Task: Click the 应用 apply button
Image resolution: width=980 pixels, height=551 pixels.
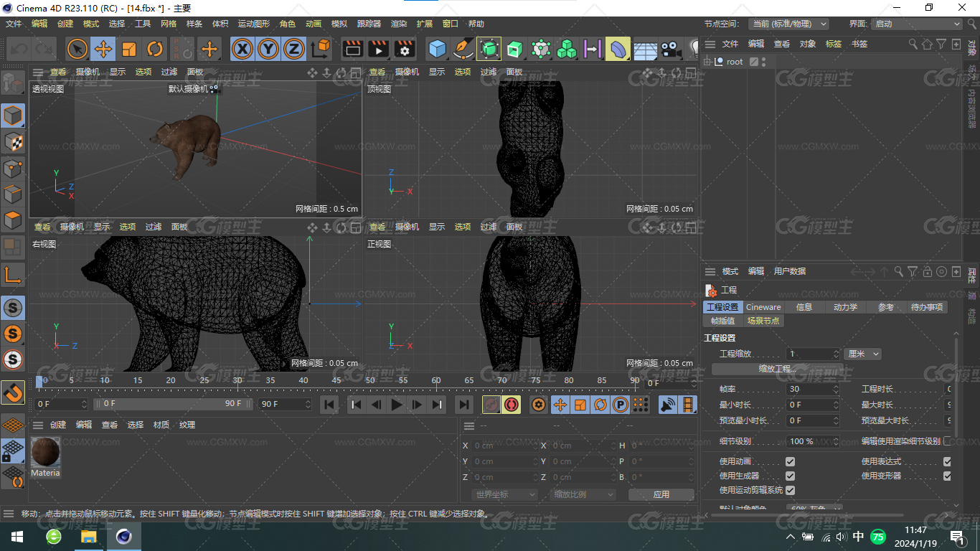Action: (661, 494)
